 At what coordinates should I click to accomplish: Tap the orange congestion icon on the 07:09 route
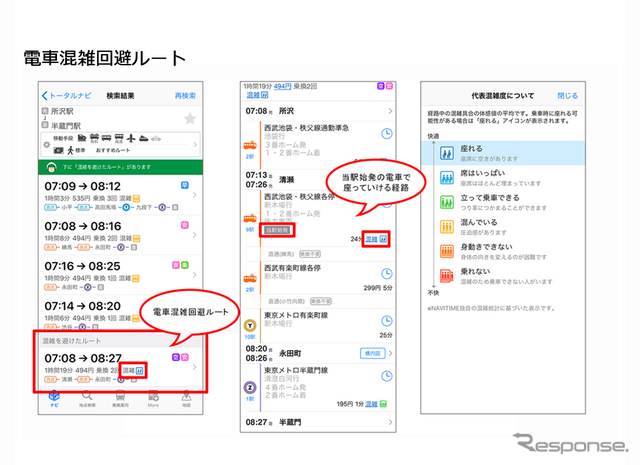(136, 198)
